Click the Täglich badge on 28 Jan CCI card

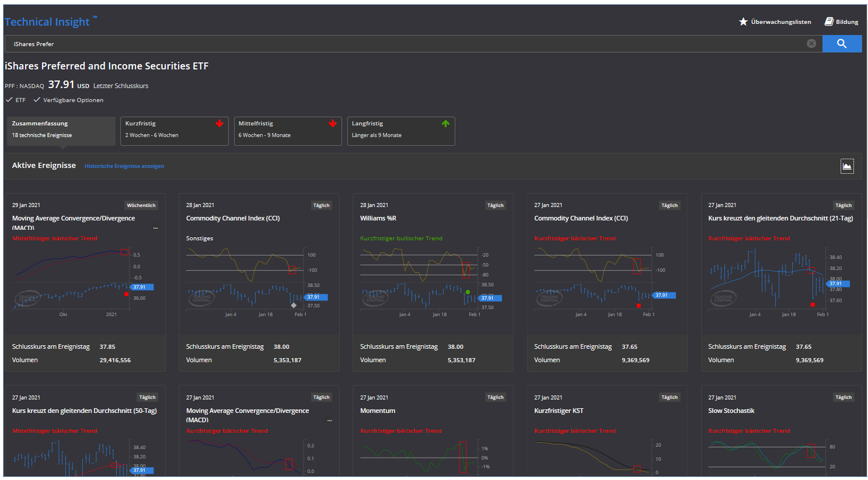coord(322,205)
